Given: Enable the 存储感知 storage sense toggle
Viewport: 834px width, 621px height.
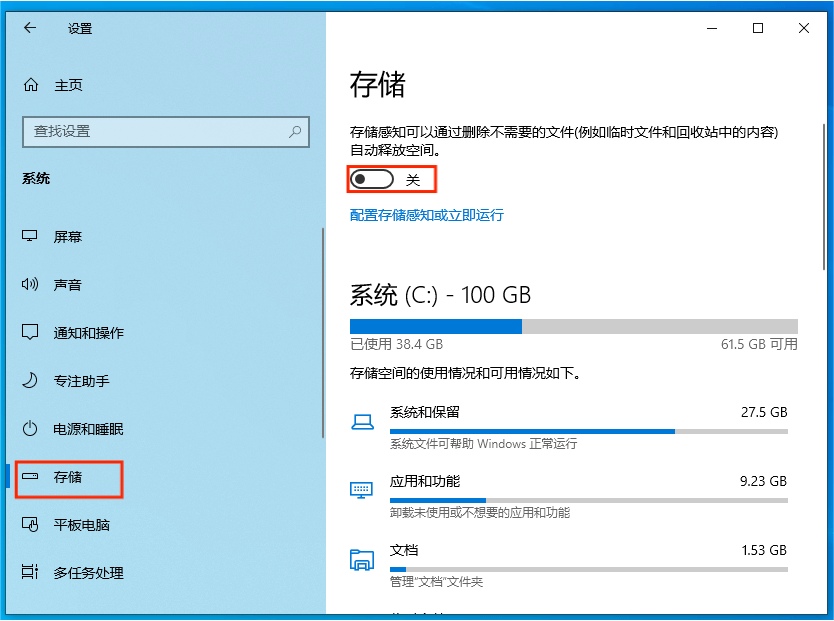Looking at the screenshot, I should [x=371, y=177].
